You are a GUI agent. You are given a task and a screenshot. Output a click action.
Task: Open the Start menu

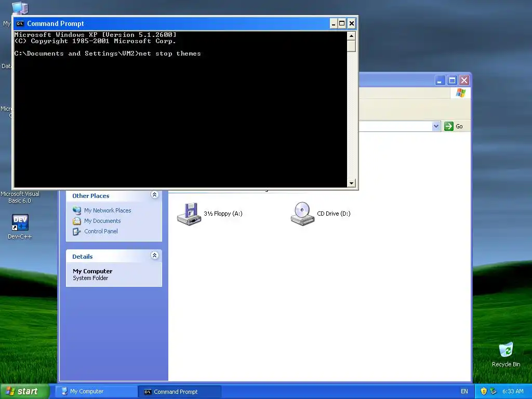point(25,391)
